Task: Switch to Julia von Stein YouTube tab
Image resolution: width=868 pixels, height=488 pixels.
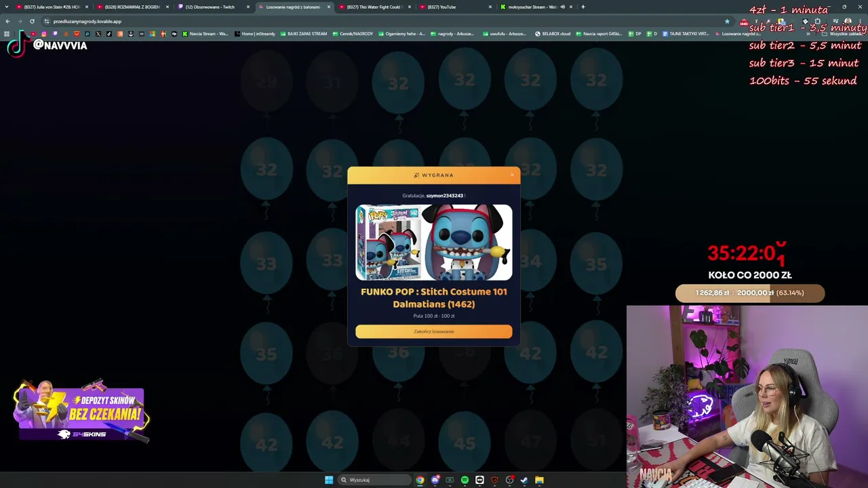Action: point(52,7)
